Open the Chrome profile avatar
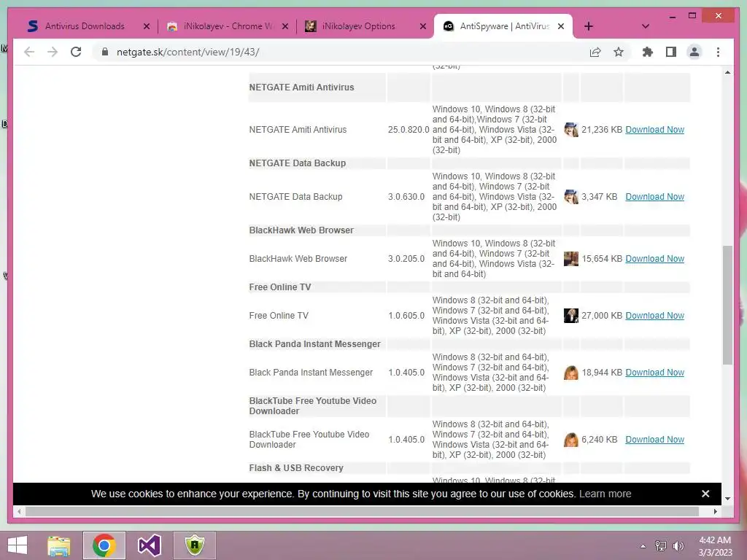Screen dimensions: 747x560 tap(694, 52)
